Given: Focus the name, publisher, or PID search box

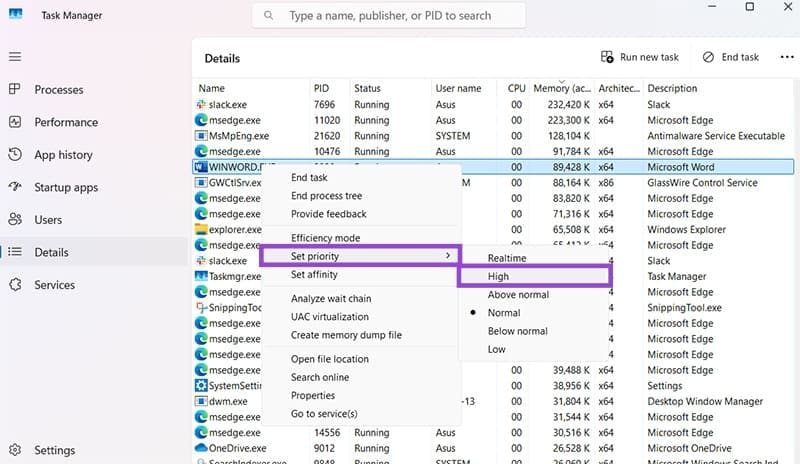Looking at the screenshot, I should pos(389,16).
